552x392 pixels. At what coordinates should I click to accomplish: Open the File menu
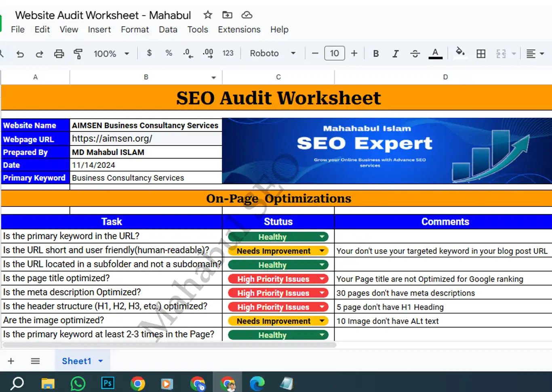18,30
